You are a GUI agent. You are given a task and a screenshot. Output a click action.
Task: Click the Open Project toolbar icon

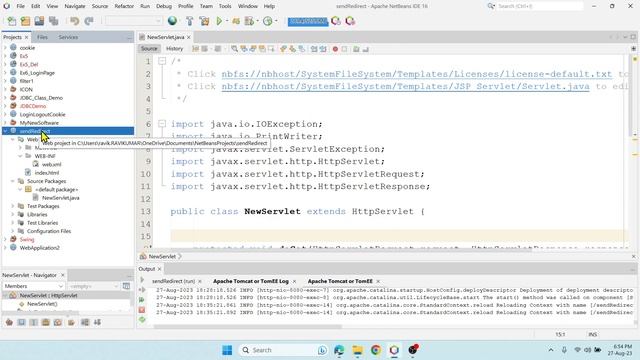39,21
